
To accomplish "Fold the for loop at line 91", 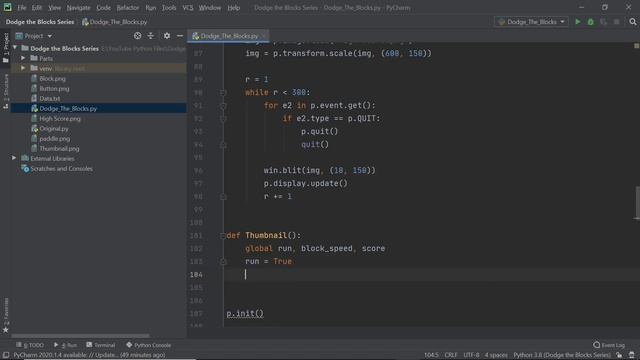I will pyautogui.click(x=223, y=106).
